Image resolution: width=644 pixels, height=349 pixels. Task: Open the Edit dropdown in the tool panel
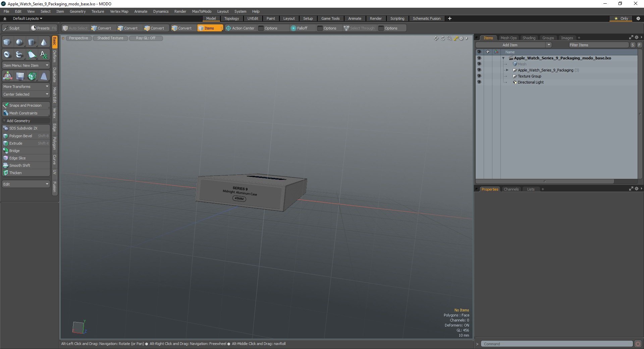tap(26, 184)
